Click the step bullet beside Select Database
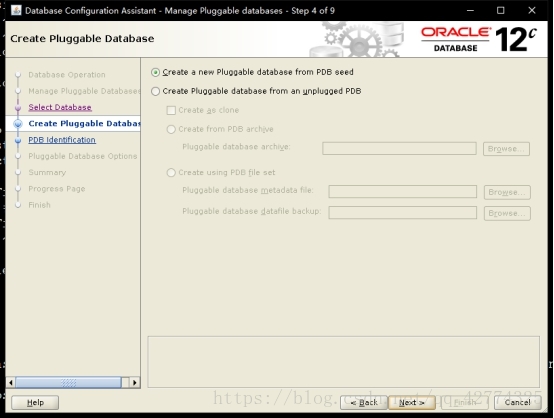 [x=18, y=108]
